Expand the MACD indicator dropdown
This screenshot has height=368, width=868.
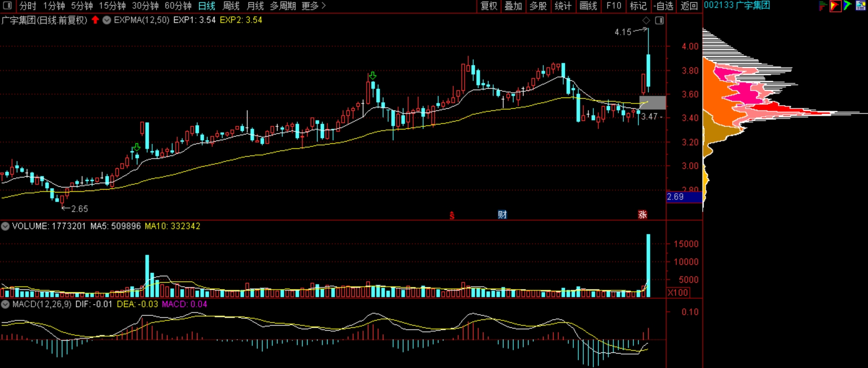tap(5, 304)
